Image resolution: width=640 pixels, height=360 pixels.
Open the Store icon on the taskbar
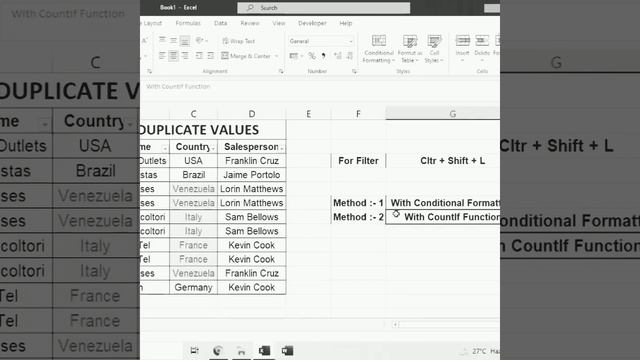[241, 351]
